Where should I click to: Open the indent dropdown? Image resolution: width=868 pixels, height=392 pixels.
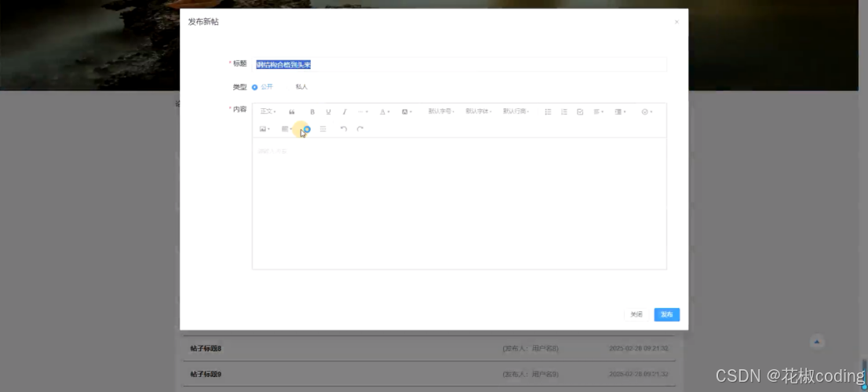pos(620,111)
